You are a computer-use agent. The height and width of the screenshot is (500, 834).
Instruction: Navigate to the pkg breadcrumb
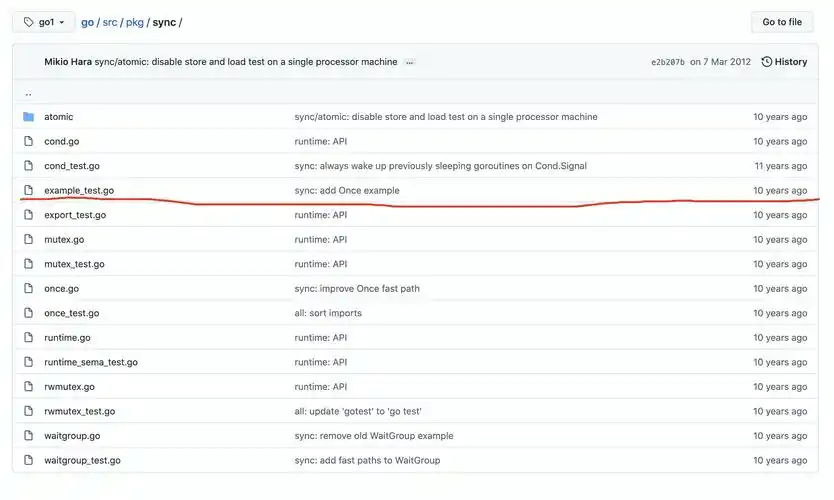[x=134, y=22]
